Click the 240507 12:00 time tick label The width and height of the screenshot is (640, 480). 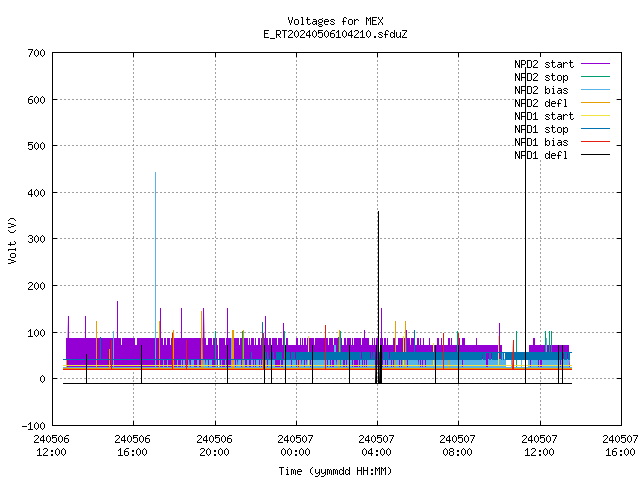pyautogui.click(x=539, y=446)
